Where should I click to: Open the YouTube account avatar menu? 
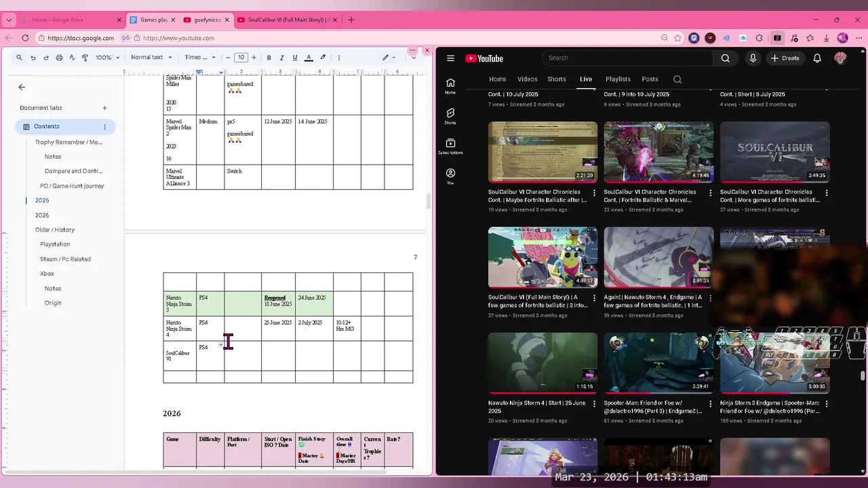(840, 58)
